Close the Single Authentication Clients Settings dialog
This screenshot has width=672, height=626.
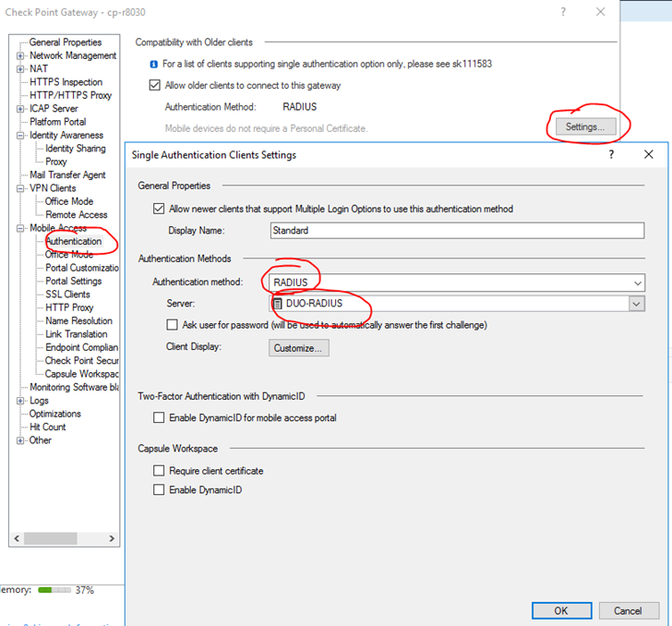pos(648,154)
